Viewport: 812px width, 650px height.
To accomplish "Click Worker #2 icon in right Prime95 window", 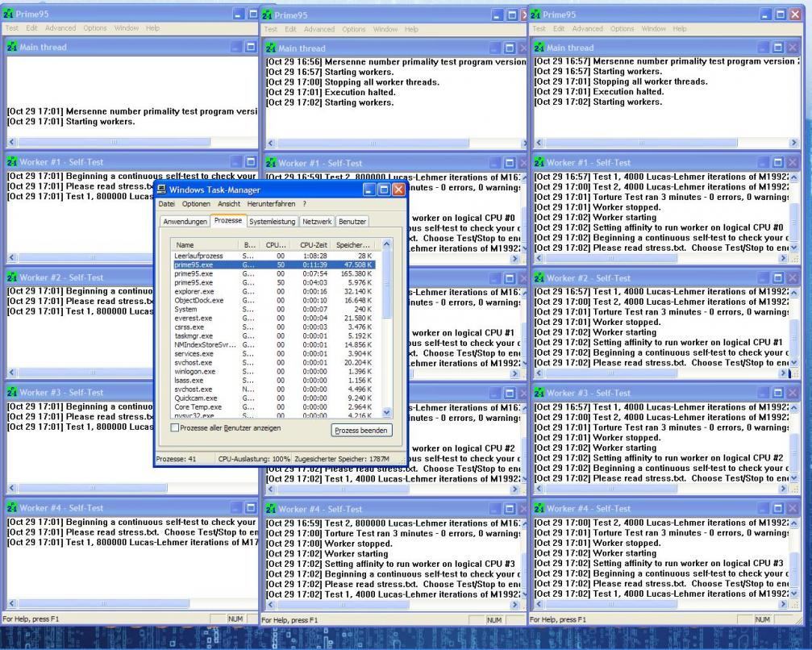I will click(x=539, y=278).
